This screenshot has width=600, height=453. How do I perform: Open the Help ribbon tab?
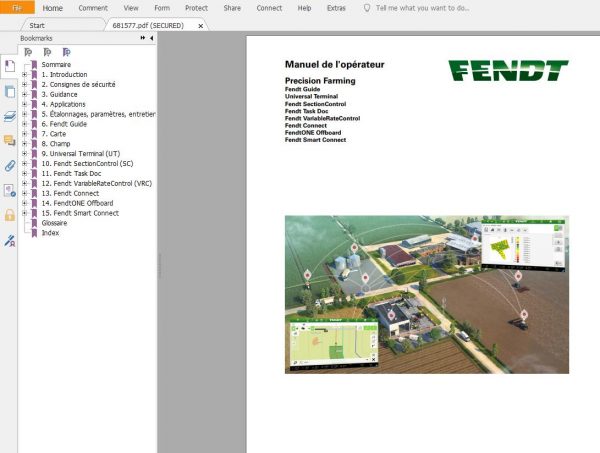tap(304, 8)
